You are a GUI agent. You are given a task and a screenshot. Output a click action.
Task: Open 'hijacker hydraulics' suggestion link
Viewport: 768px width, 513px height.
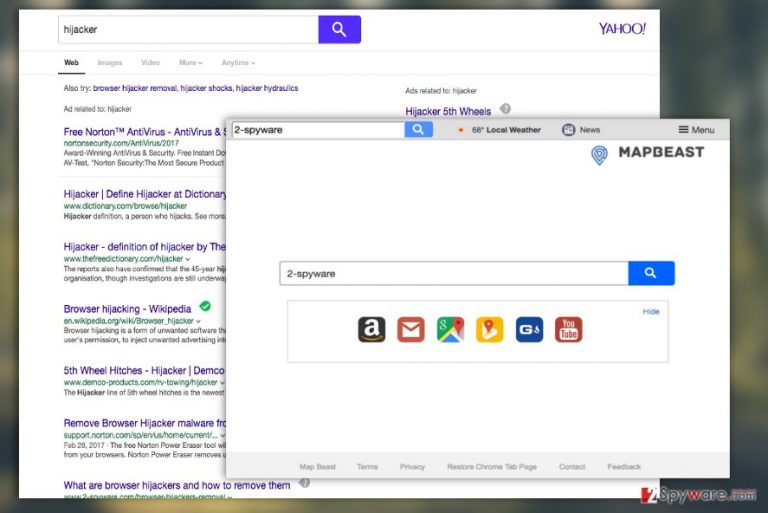pos(267,88)
